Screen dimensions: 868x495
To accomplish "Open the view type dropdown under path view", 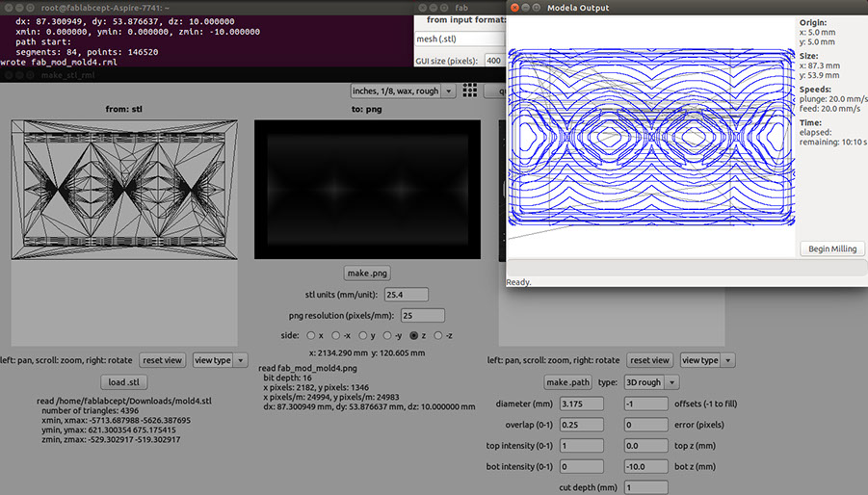I will 707,360.
